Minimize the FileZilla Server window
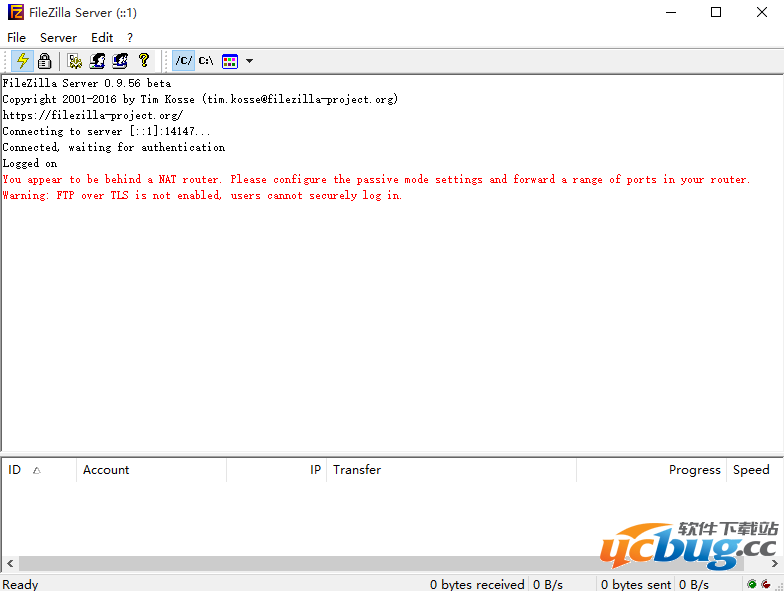 [x=671, y=12]
